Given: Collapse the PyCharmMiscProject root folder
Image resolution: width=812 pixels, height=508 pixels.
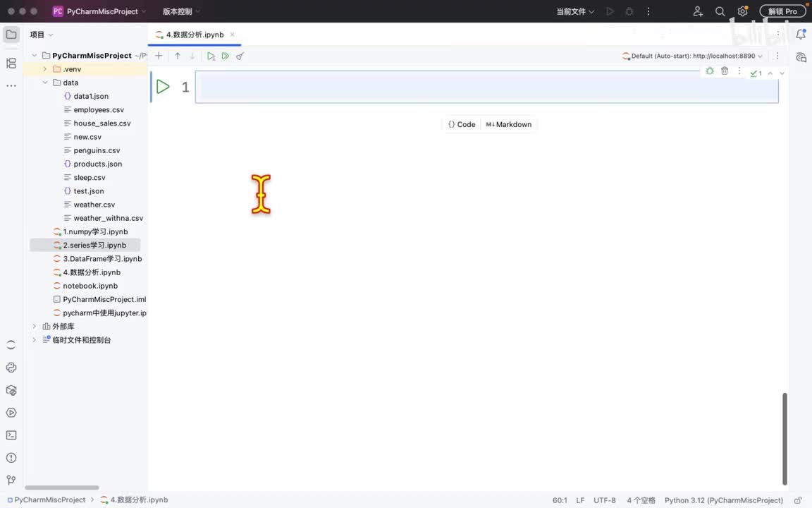Looking at the screenshot, I should 34,56.
